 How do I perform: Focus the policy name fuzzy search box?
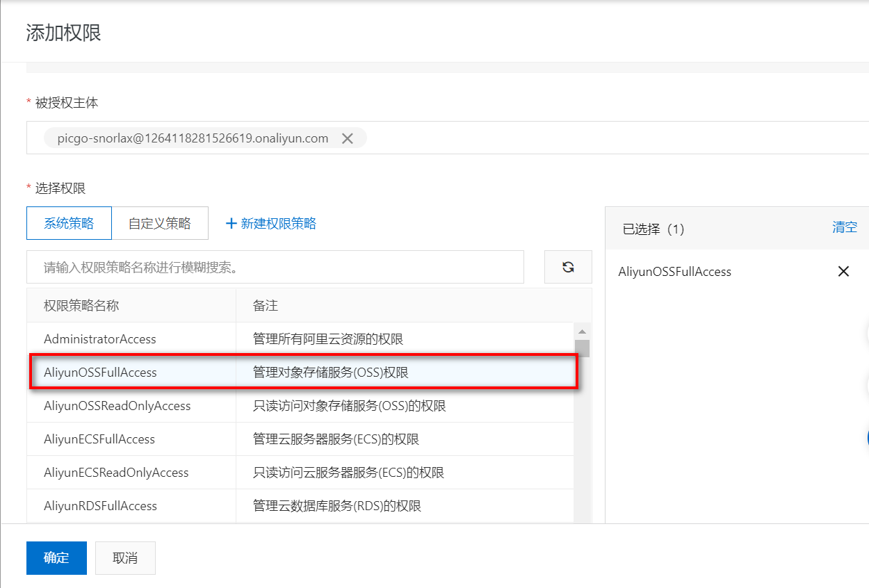click(x=275, y=267)
